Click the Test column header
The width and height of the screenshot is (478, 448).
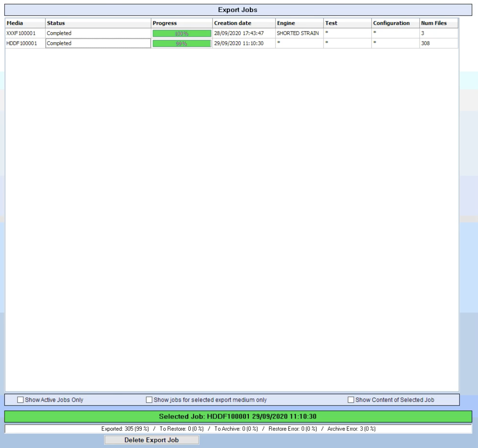tap(347, 23)
